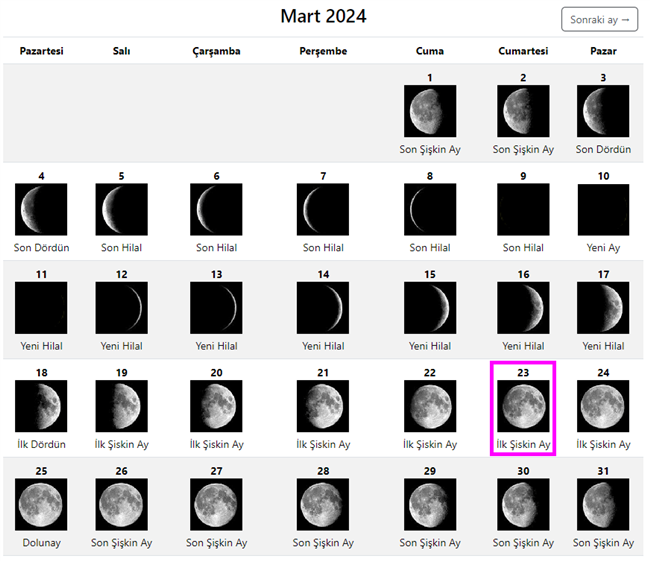Click the Pazartesi column header

coord(41,51)
